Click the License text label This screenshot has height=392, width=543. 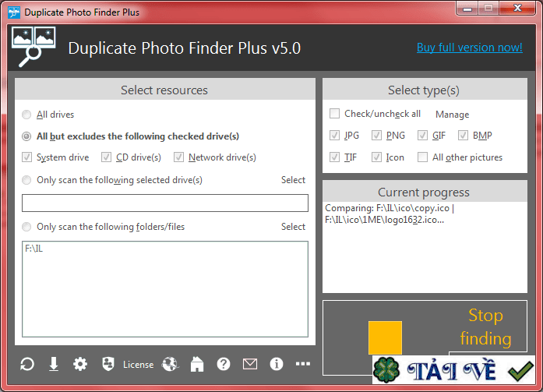(x=138, y=365)
